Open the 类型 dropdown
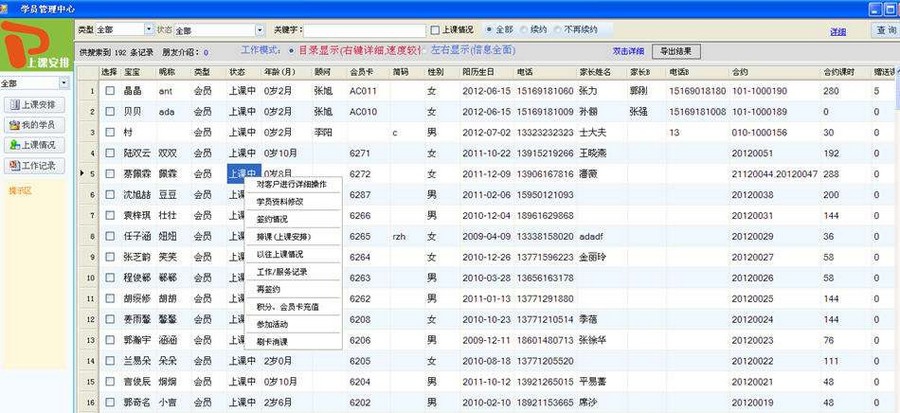900x413 pixels. [149, 29]
